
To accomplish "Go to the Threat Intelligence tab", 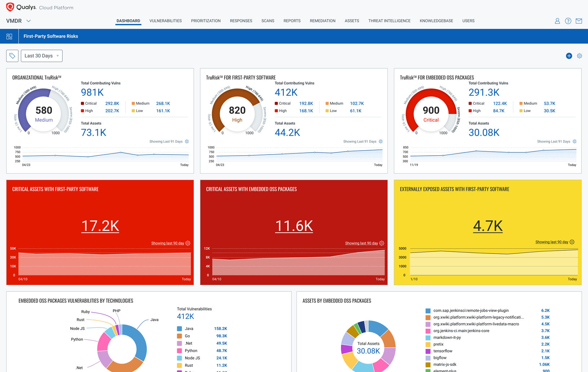I will click(x=389, y=21).
